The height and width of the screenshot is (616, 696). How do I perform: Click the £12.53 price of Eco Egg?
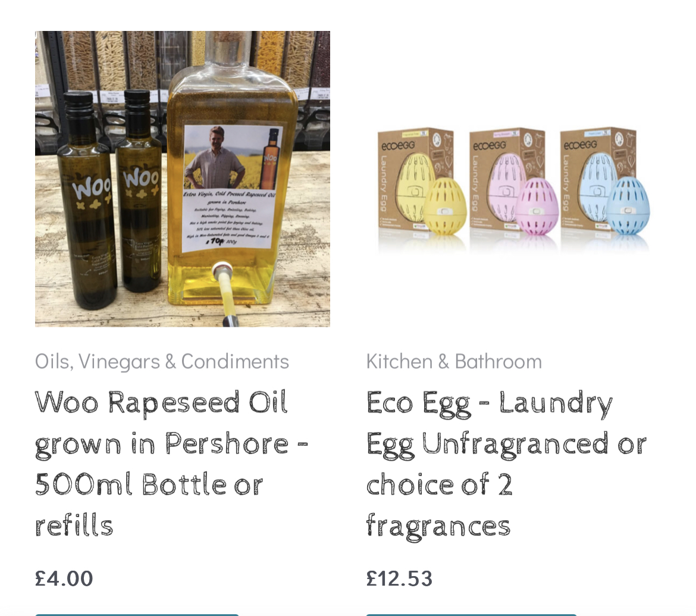click(x=399, y=579)
